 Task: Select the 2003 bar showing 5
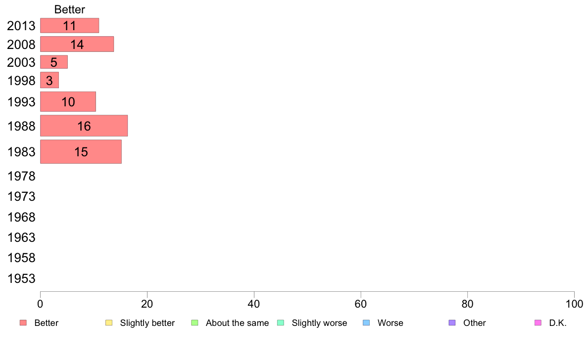pyautogui.click(x=54, y=62)
